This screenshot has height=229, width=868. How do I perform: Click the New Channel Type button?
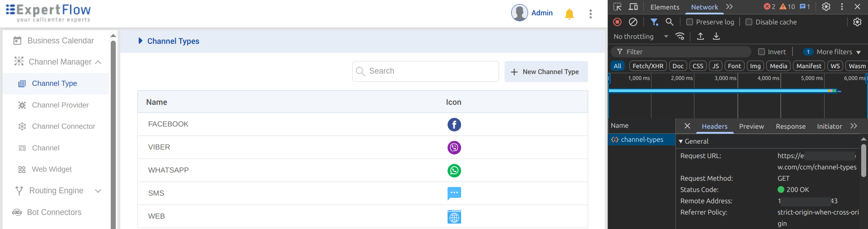pyautogui.click(x=546, y=72)
